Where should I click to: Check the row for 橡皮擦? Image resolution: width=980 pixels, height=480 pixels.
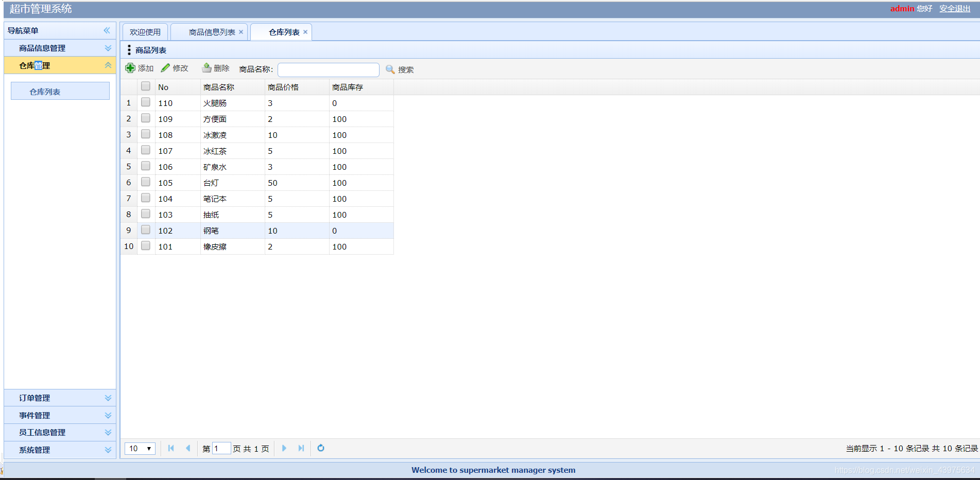coord(146,246)
